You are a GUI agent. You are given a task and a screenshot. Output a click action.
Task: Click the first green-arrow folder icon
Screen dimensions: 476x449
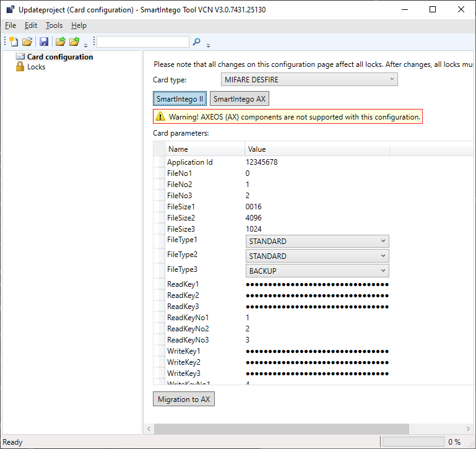(60, 41)
